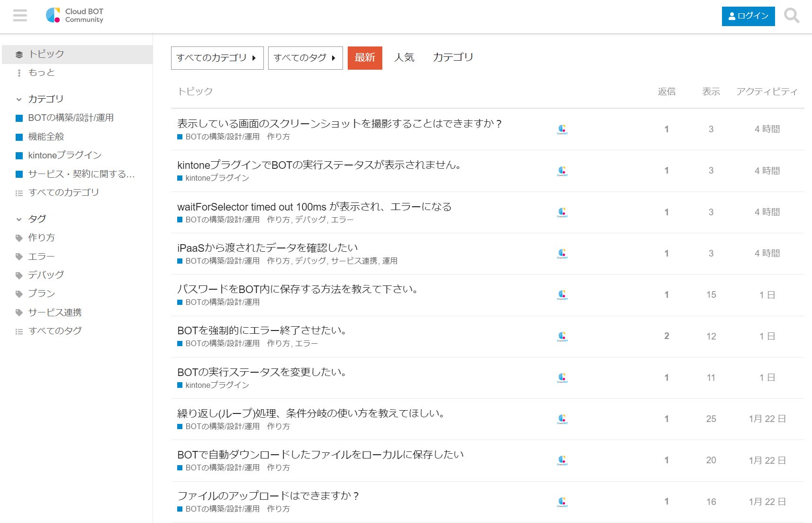Viewport: 812px width, 523px height.
Task: Select the 最新 tab
Action: (x=365, y=58)
